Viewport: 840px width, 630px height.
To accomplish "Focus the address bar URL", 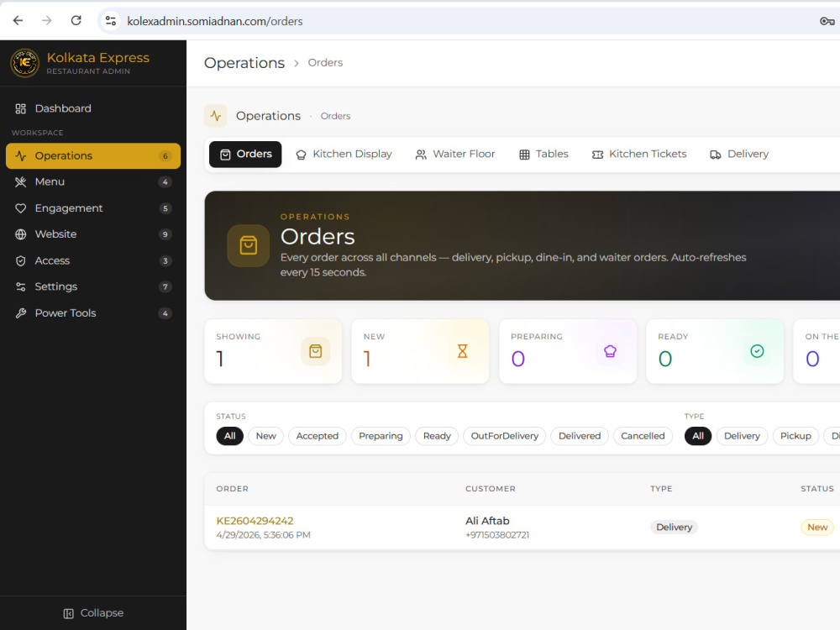I will pos(215,21).
